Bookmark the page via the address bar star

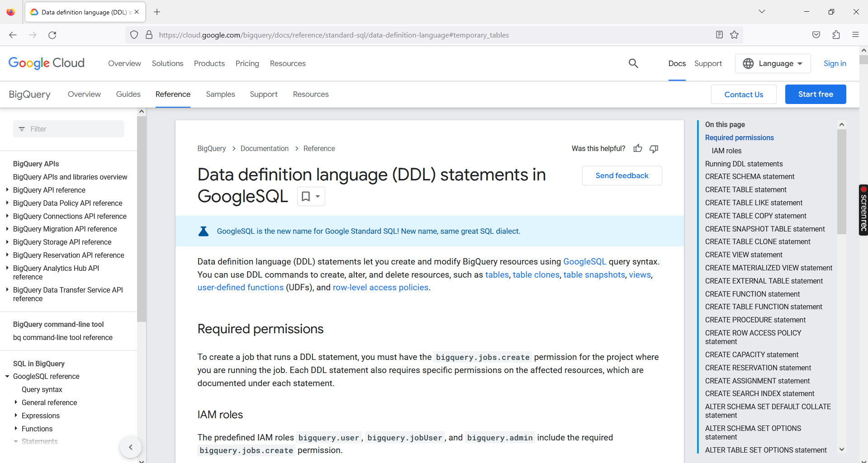pos(734,34)
